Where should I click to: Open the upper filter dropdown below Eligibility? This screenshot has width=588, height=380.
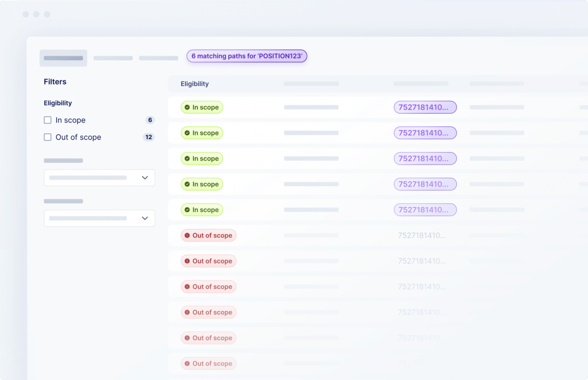(99, 178)
